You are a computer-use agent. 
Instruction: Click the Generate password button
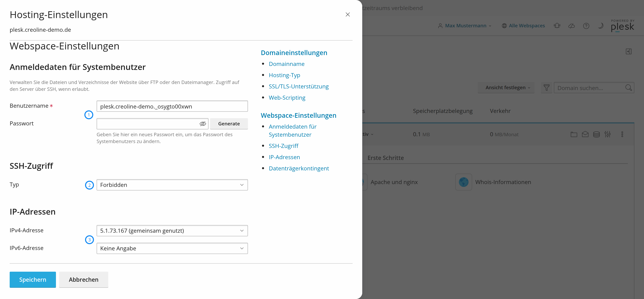[229, 124]
